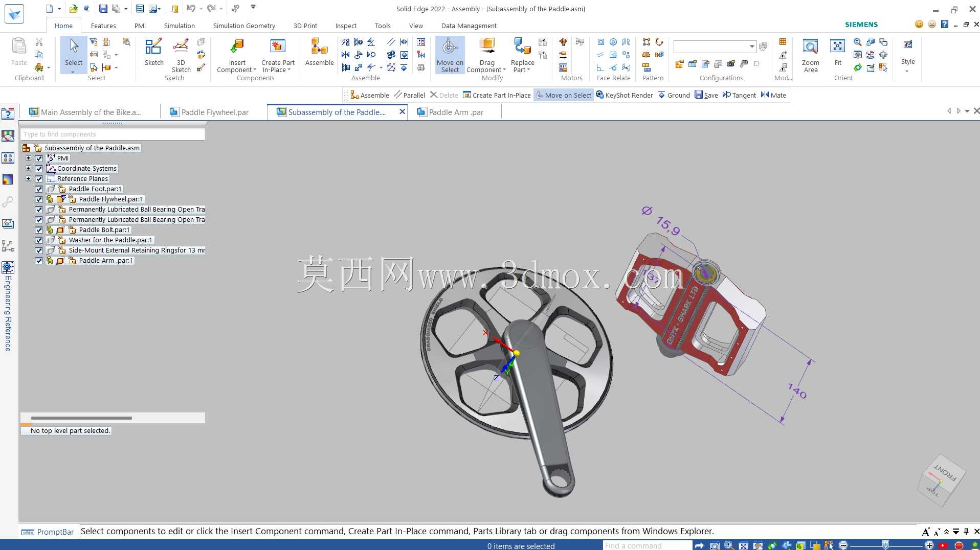
Task: Open the Sketch tool
Action: 153,53
